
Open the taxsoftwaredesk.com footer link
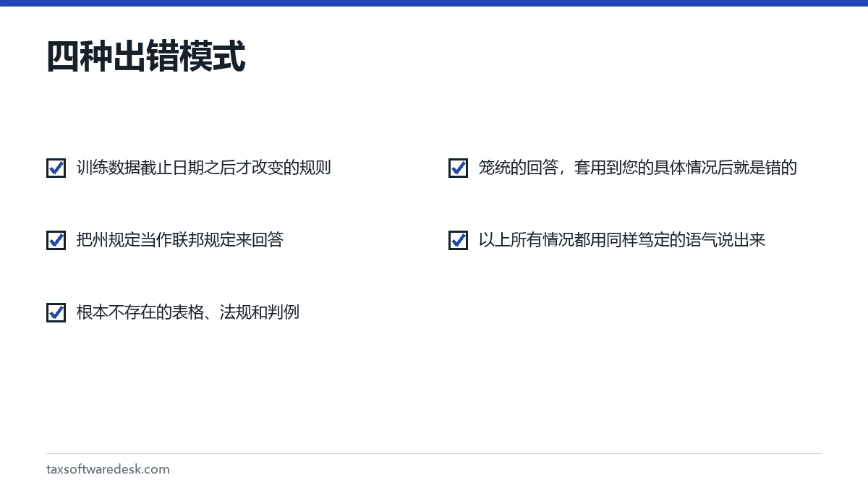tap(108, 469)
